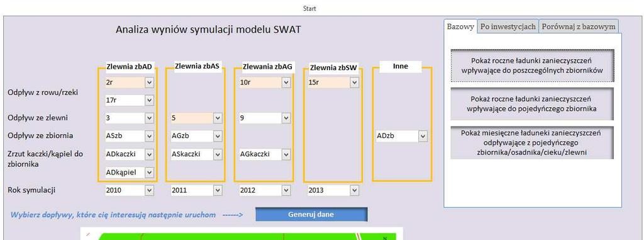Switch to the Bazowy tab
644x240 pixels.
(x=460, y=26)
